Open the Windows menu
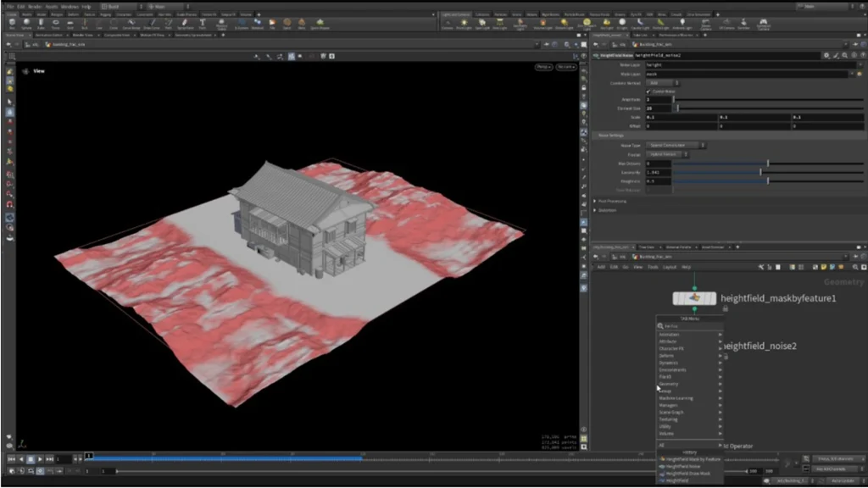The width and height of the screenshot is (868, 488). [70, 7]
